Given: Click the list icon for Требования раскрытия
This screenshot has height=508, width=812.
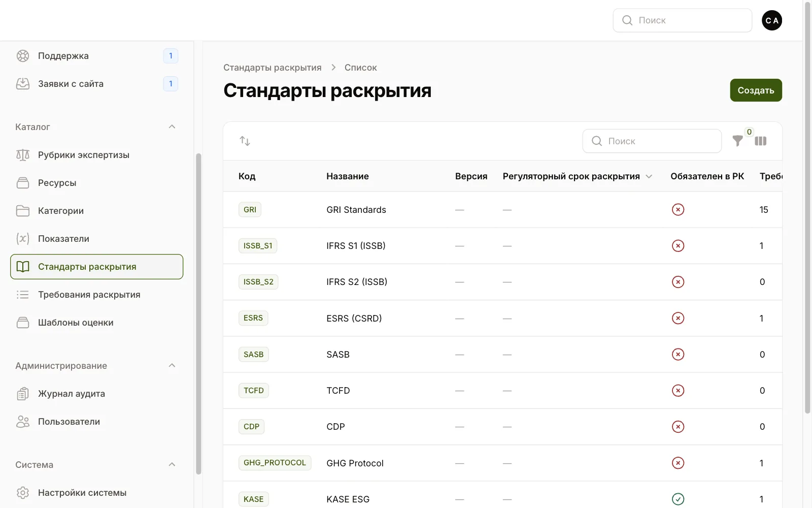Looking at the screenshot, I should [x=23, y=295].
